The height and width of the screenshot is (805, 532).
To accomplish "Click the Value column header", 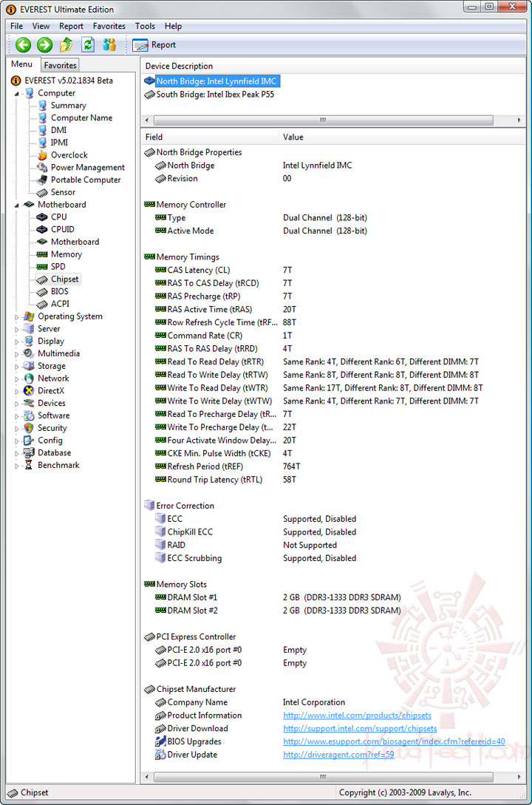I will pos(402,137).
